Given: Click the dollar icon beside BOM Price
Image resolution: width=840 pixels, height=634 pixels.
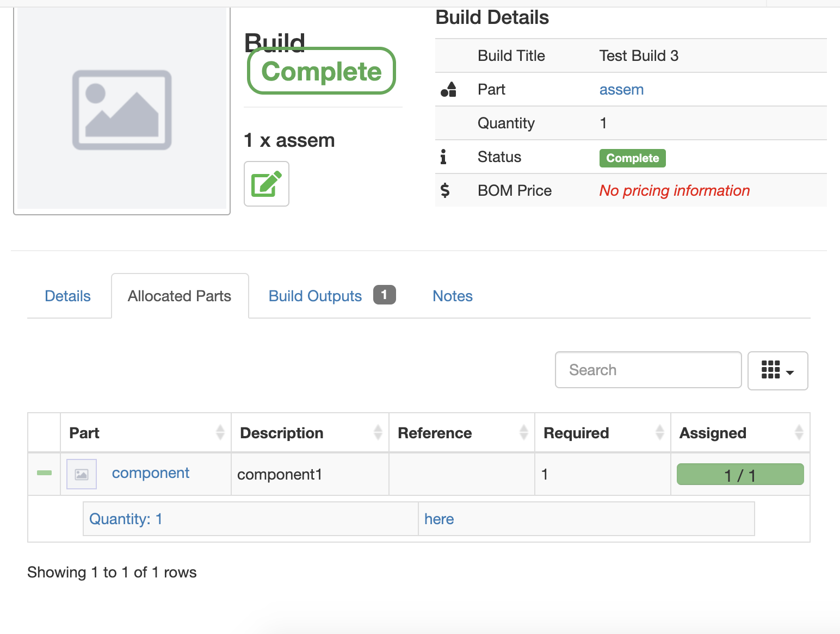Looking at the screenshot, I should pyautogui.click(x=445, y=190).
